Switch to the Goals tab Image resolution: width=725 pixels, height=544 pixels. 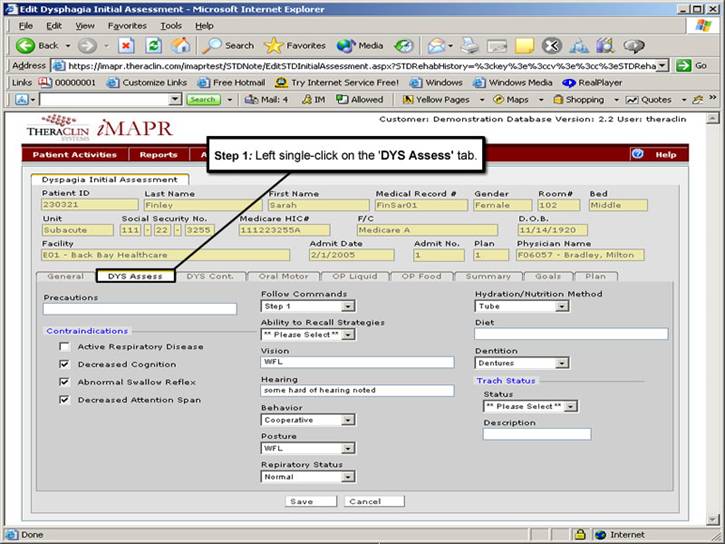pyautogui.click(x=548, y=276)
